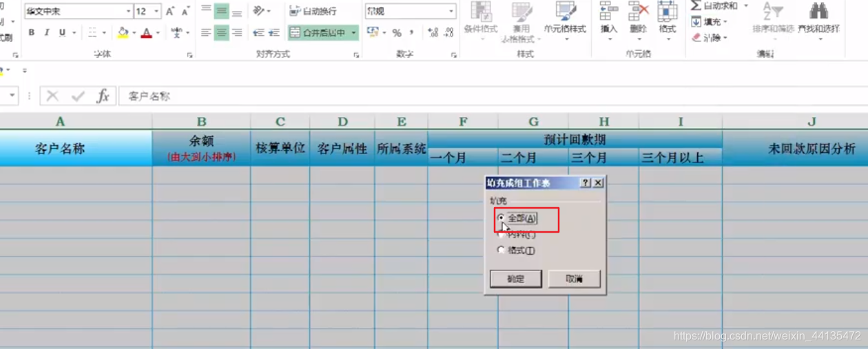Click the Format (格式) cells button

coord(668,21)
